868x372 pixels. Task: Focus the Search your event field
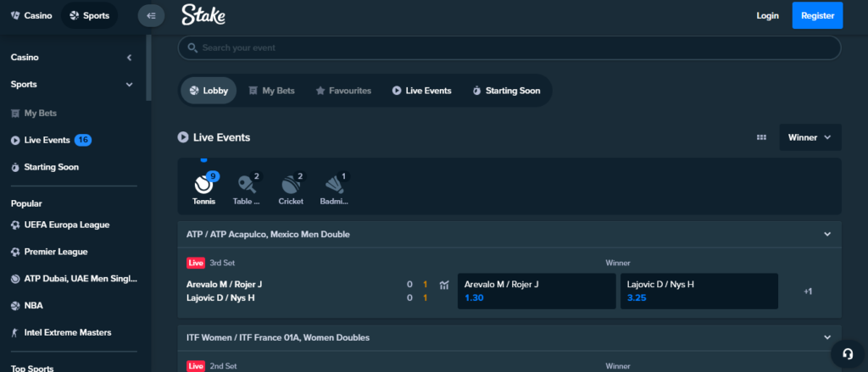tap(509, 48)
